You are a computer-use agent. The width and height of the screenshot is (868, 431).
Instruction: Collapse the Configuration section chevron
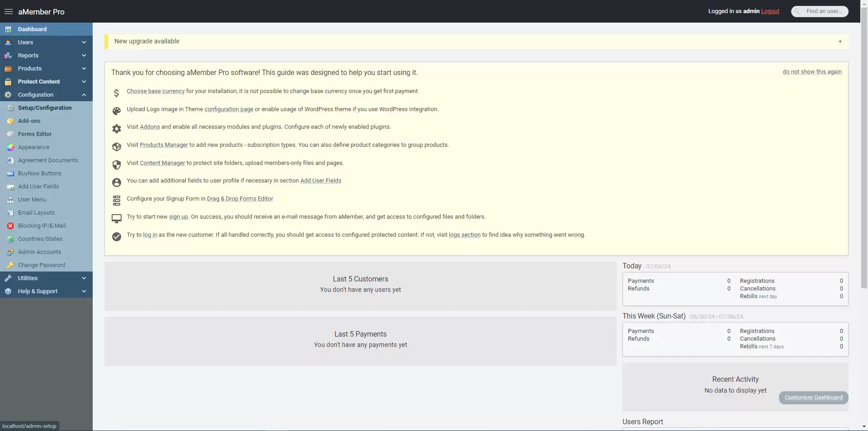pyautogui.click(x=84, y=95)
